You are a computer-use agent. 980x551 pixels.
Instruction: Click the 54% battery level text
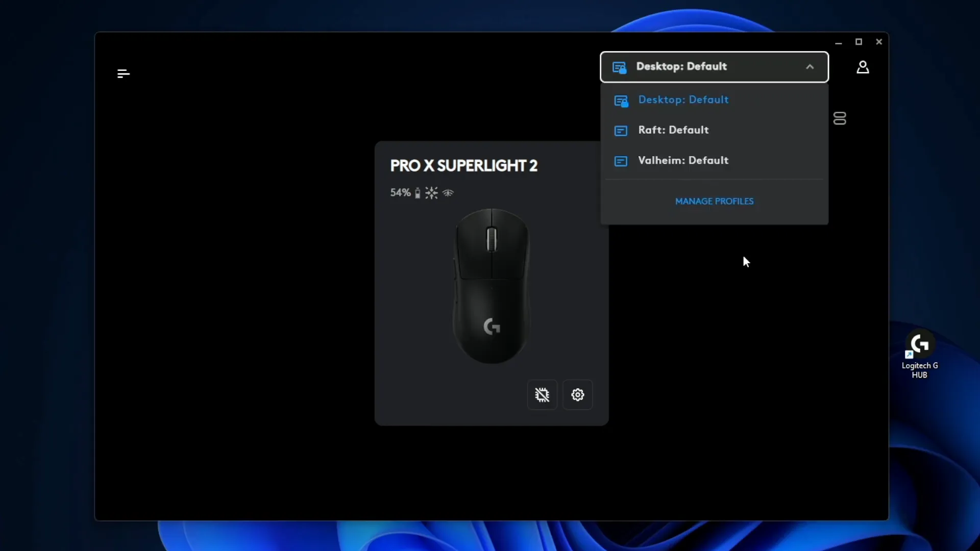400,193
